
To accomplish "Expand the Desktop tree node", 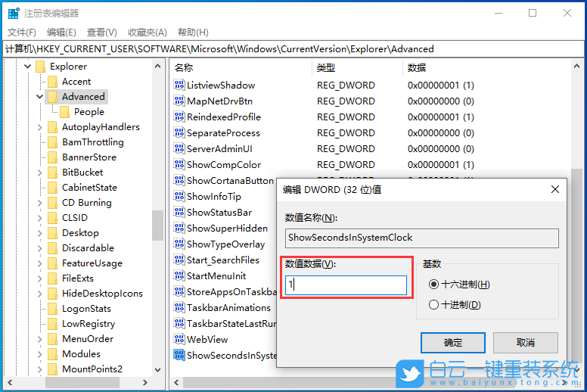I will click(39, 233).
